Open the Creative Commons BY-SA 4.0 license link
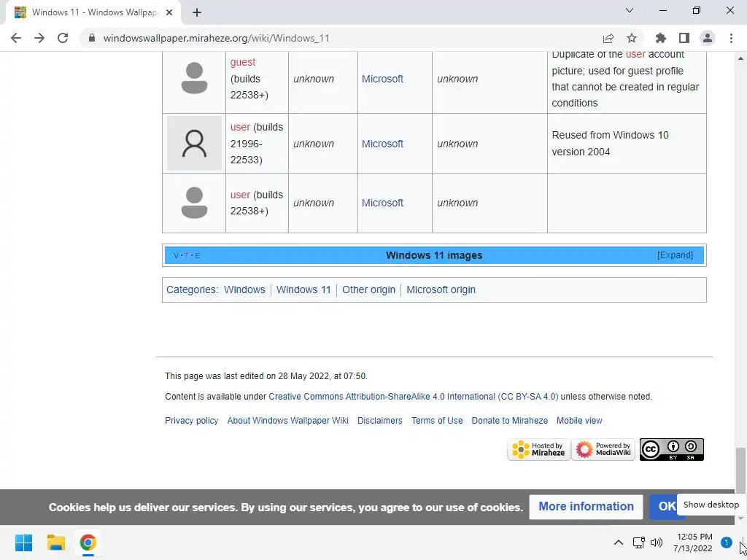The width and height of the screenshot is (747, 560). coord(413,396)
